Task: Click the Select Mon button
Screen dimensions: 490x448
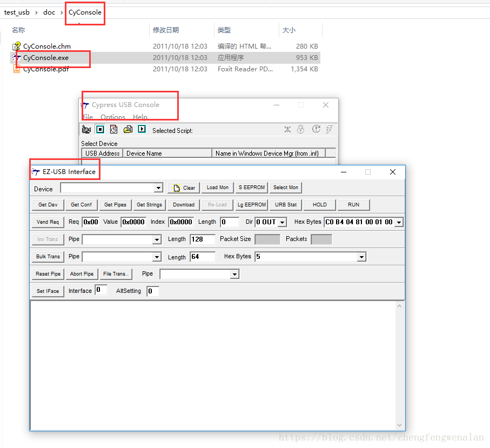Action: [x=286, y=188]
